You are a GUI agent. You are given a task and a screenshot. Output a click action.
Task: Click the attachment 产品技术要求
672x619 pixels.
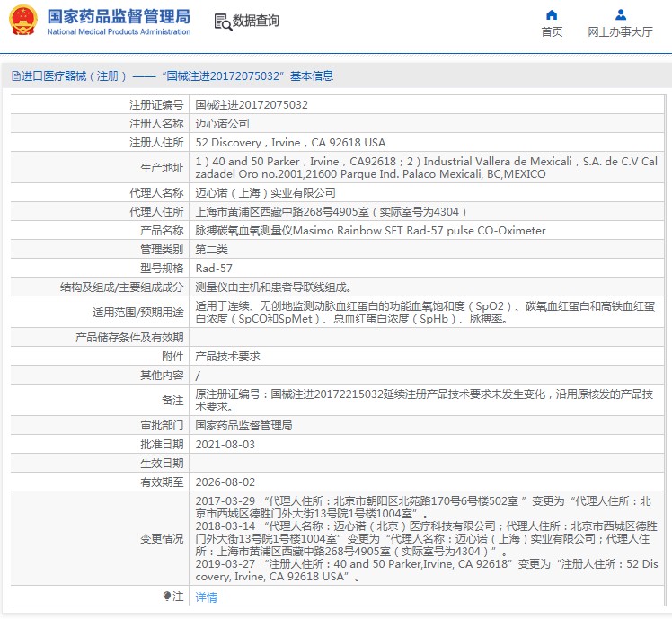point(227,357)
